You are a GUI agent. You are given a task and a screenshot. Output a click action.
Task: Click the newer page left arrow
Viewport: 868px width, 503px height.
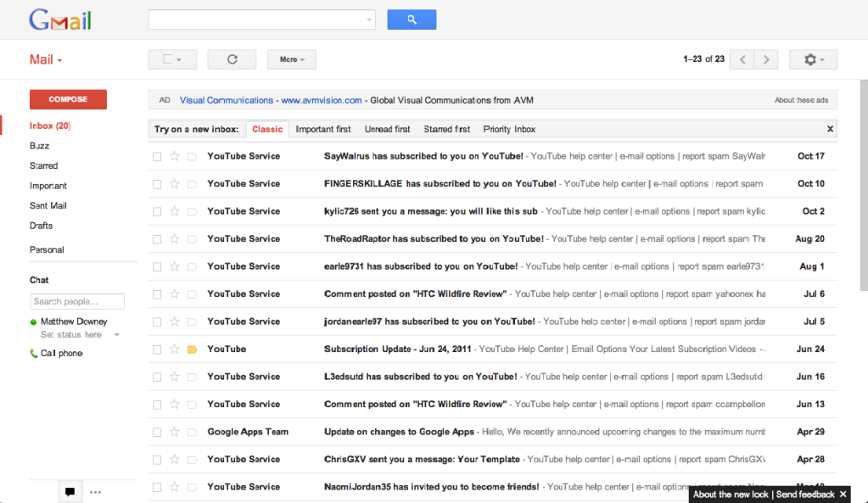coord(741,59)
